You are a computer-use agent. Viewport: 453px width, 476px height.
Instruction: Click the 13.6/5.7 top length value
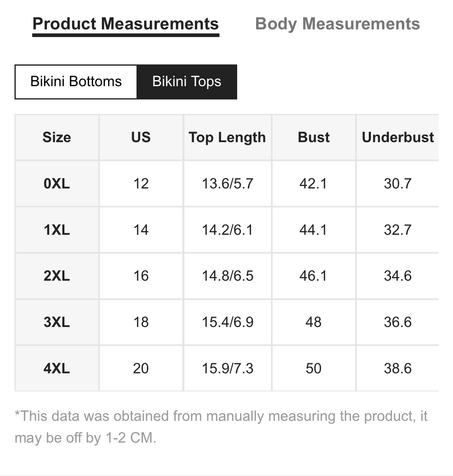228,184
